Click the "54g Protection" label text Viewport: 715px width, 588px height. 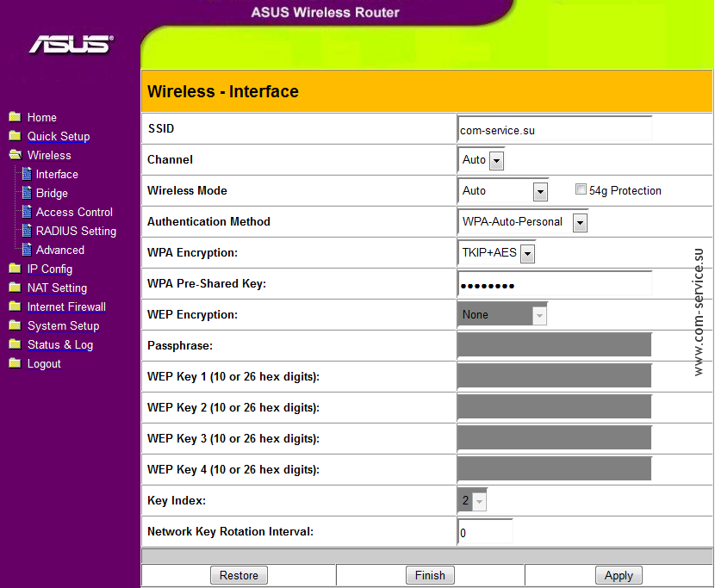click(x=625, y=190)
